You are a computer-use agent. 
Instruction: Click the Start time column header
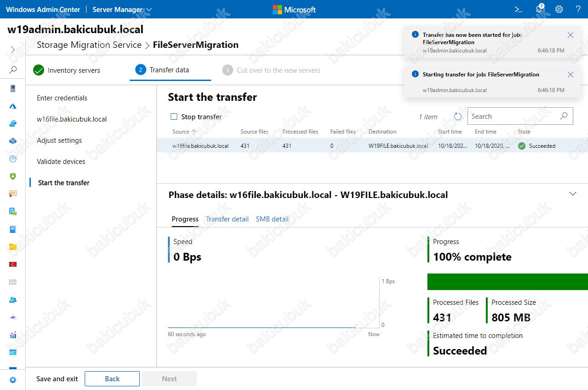pos(450,132)
